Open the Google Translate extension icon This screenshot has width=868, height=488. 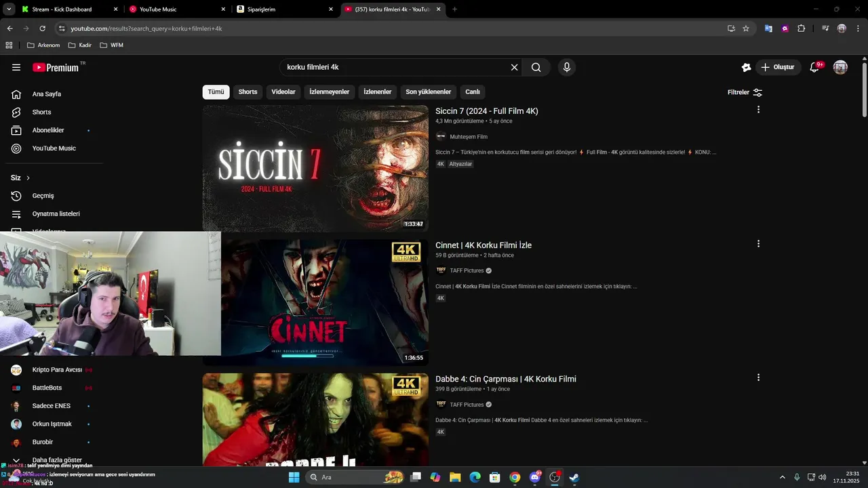point(768,28)
